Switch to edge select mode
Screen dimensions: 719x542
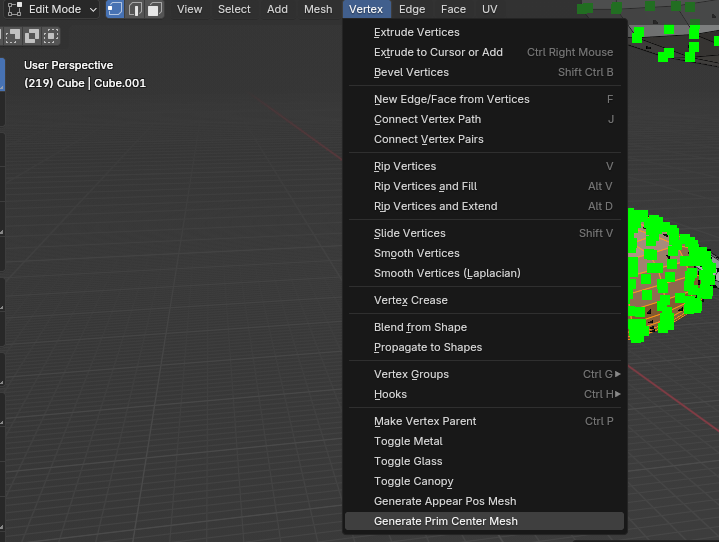[x=135, y=9]
